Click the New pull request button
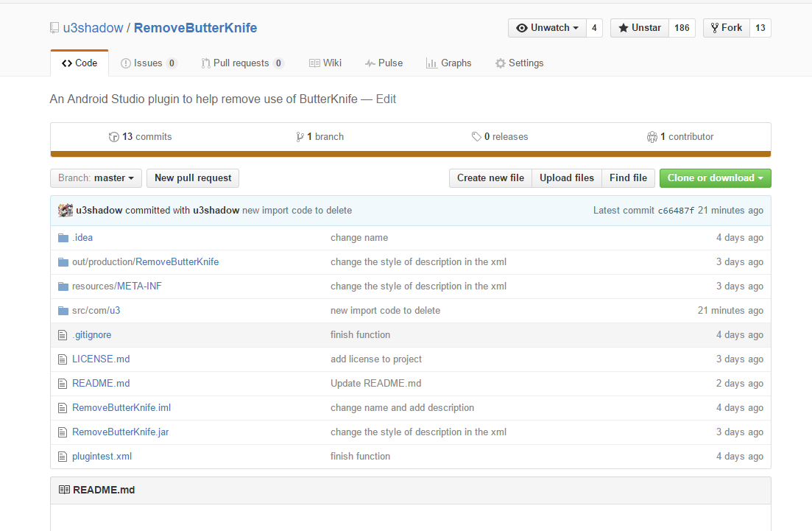 coord(192,177)
